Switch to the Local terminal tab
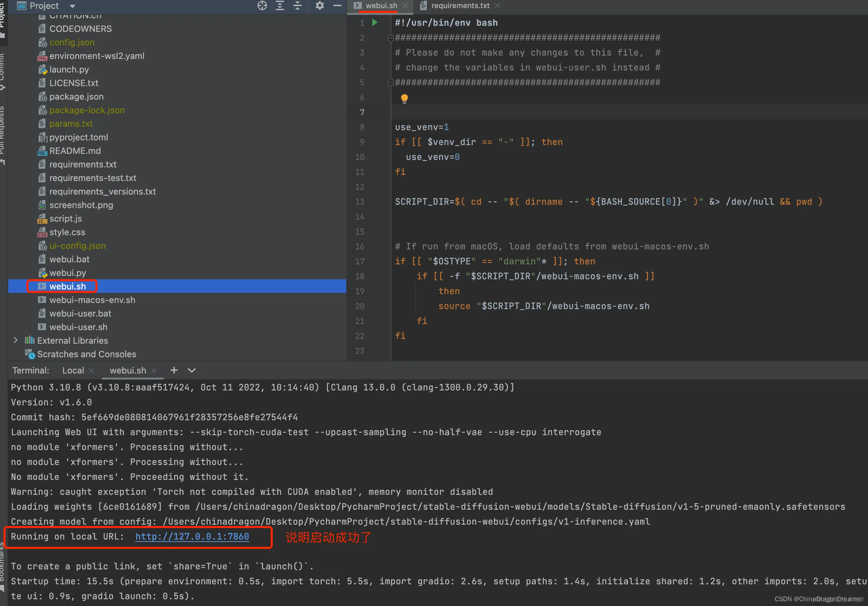The image size is (868, 606). point(73,370)
